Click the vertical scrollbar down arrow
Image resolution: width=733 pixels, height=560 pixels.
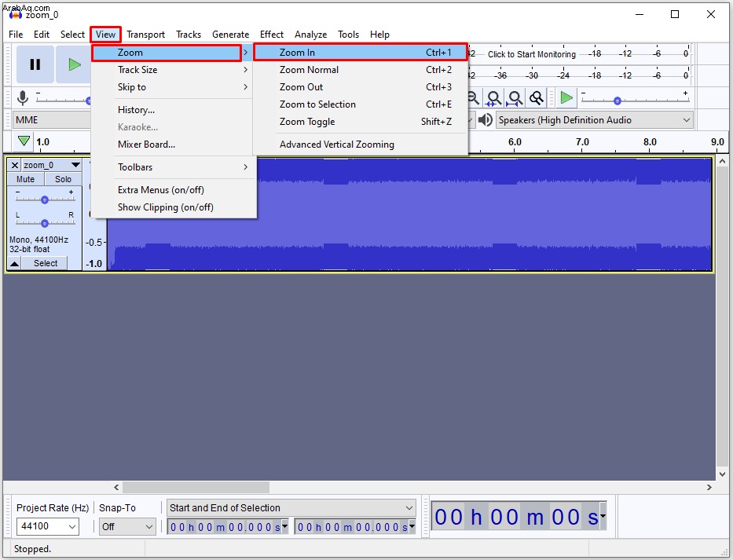[722, 474]
